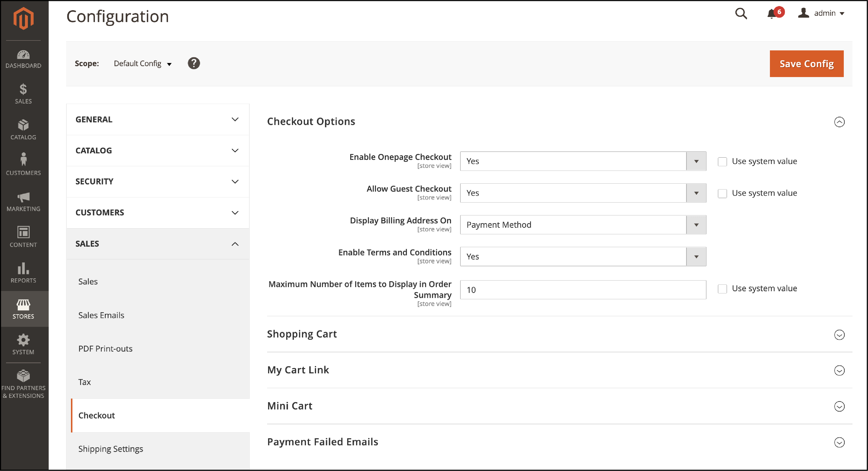The height and width of the screenshot is (471, 868).
Task: Toggle Use system value for Onepage Checkout
Action: coord(722,161)
